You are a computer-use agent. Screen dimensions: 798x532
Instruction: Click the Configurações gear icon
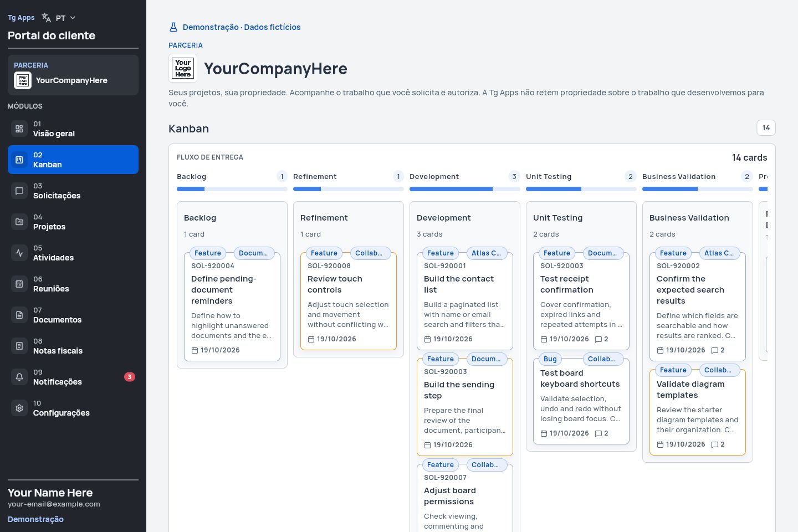click(x=19, y=408)
